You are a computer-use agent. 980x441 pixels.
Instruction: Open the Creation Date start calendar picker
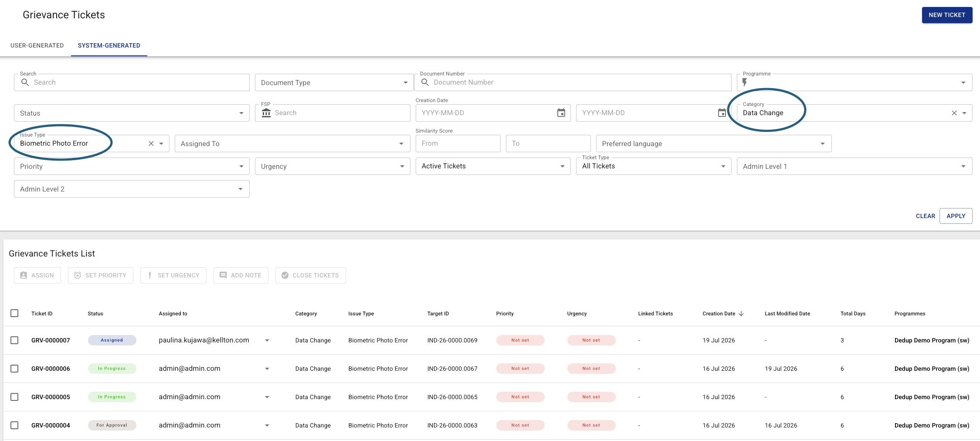point(561,113)
